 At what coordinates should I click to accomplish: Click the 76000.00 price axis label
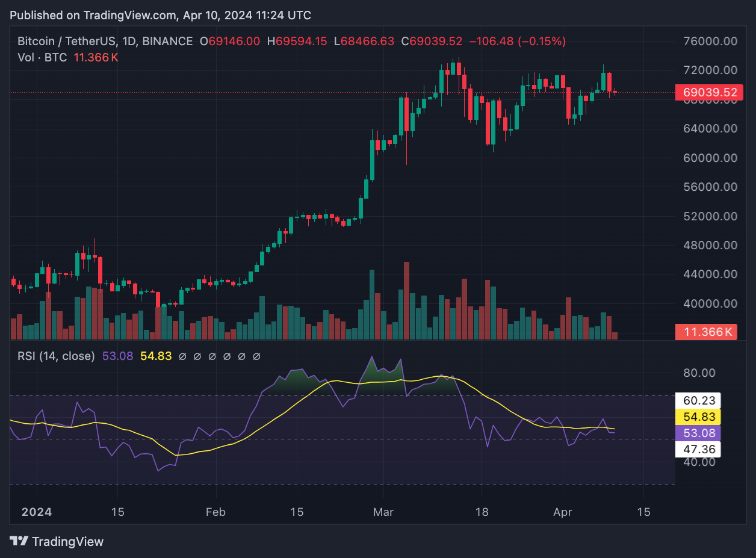point(710,41)
